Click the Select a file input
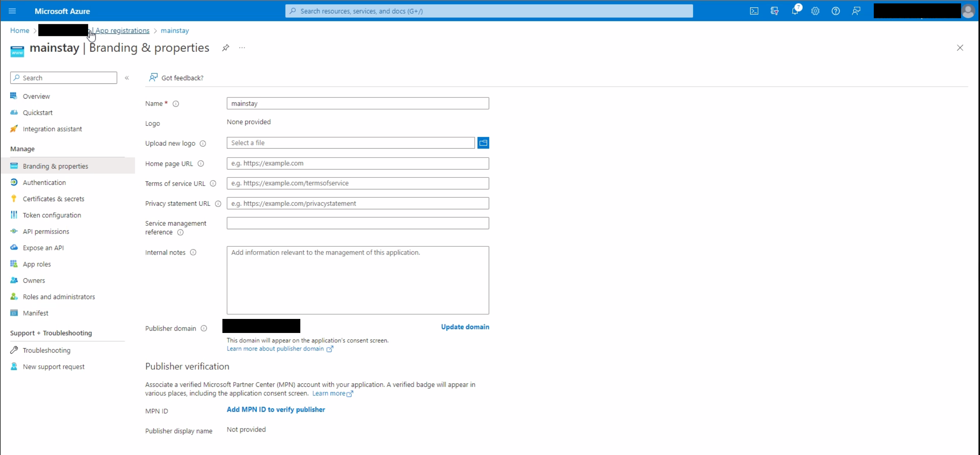Screen dimensions: 980x455 351,143
